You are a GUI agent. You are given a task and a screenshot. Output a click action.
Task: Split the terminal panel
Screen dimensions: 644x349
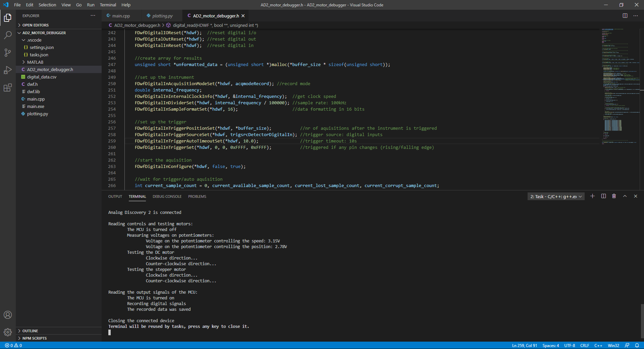[603, 196]
